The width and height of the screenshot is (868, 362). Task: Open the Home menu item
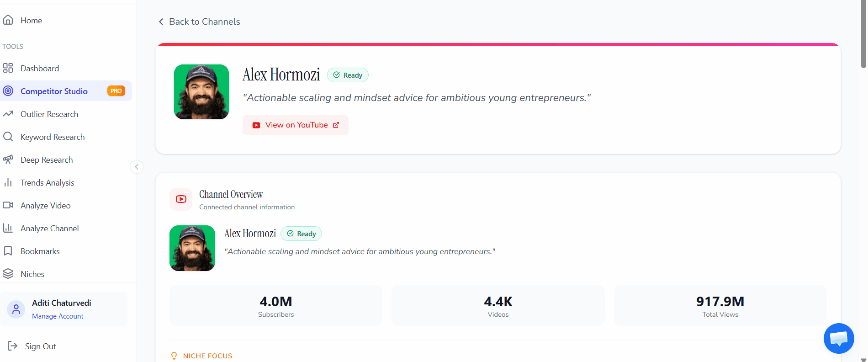coord(31,20)
